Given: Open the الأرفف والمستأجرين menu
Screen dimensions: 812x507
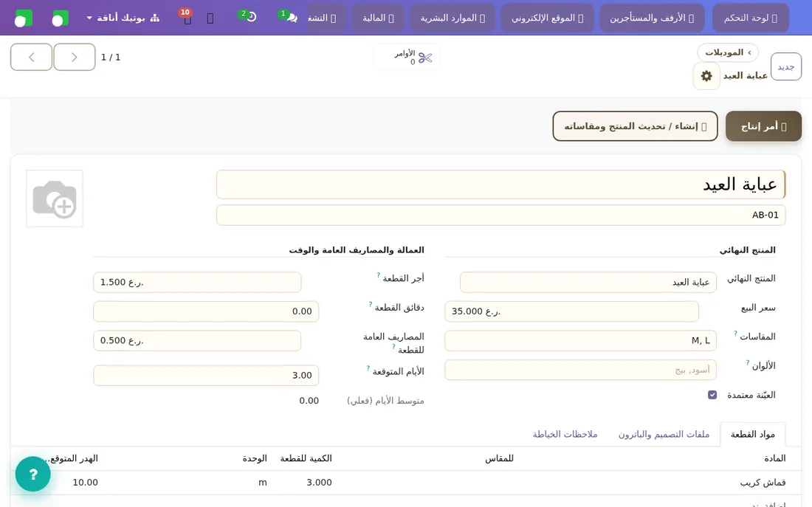Looking at the screenshot, I should [652, 18].
